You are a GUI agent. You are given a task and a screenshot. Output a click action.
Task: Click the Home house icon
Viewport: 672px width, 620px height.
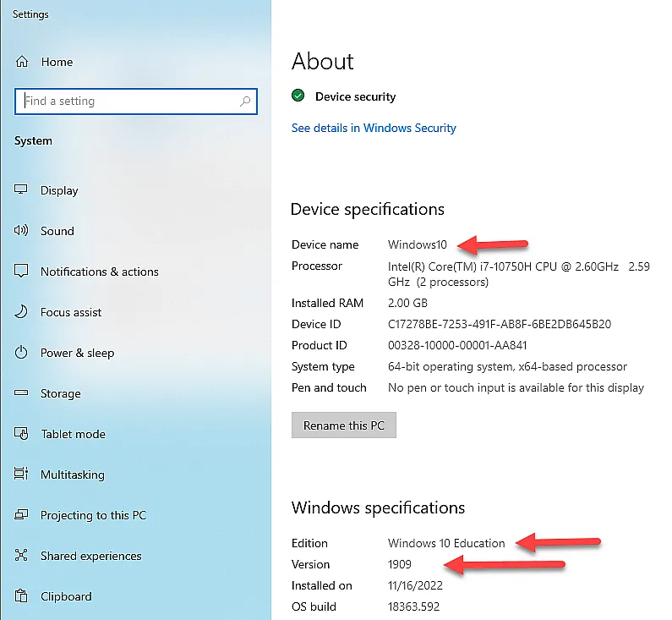(x=22, y=62)
